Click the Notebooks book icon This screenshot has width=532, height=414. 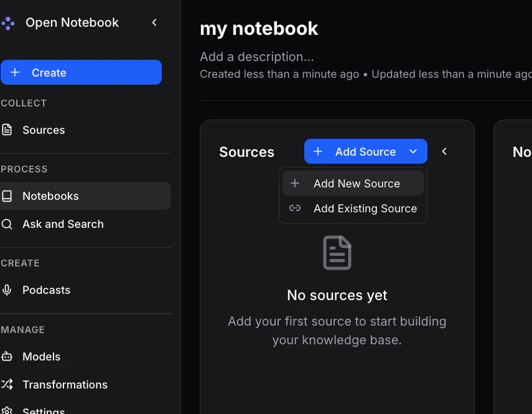tap(7, 196)
